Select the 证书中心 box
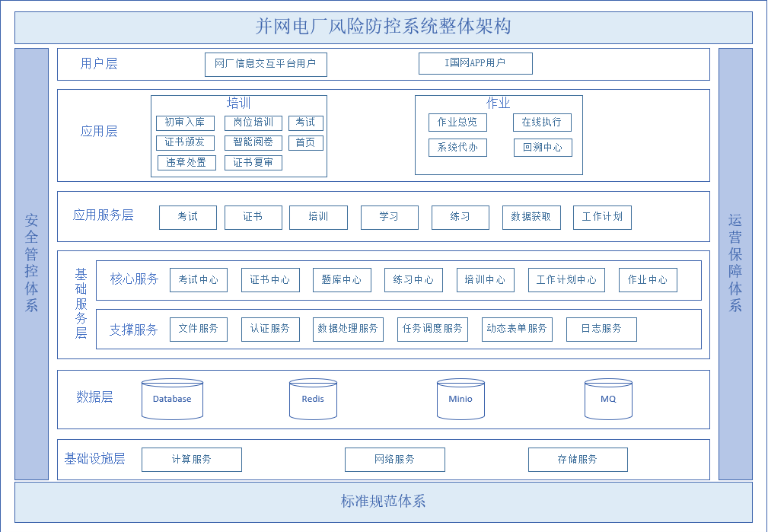Image resolution: width=768 pixels, height=532 pixels. tap(270, 280)
